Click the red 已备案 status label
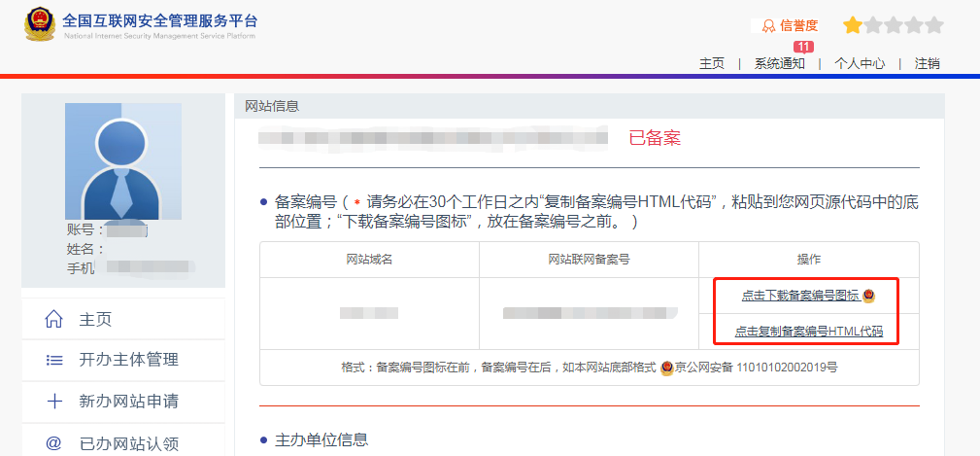Screen dimensions: 980x456 tap(655, 138)
